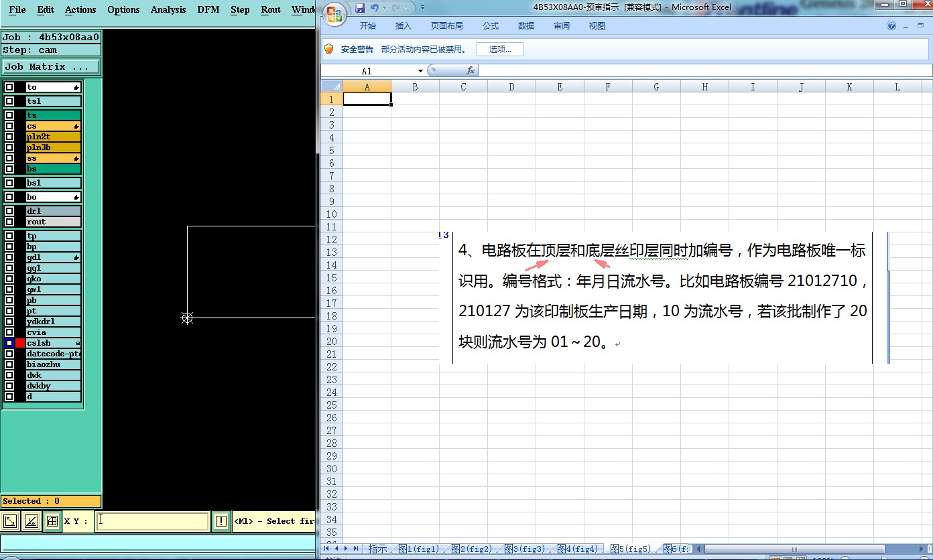Click the Redo arrow in Excel's quick access toolbar

pyautogui.click(x=396, y=8)
